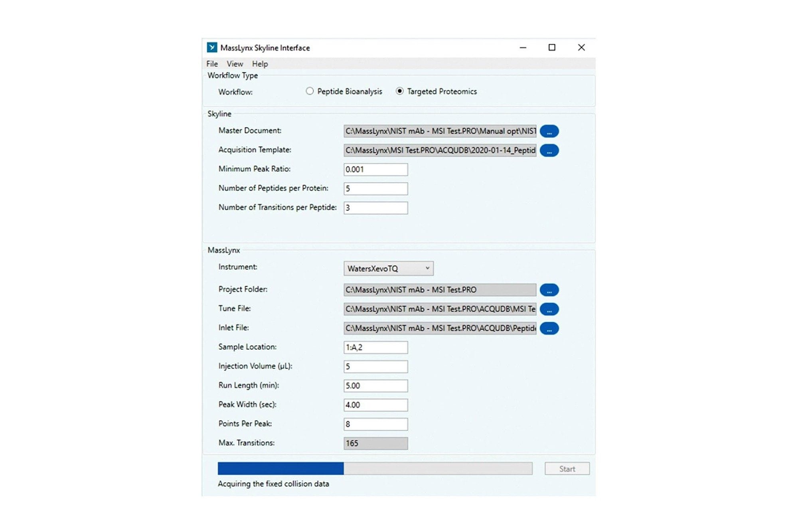
Task: Click the Sample Location field
Action: 376,347
